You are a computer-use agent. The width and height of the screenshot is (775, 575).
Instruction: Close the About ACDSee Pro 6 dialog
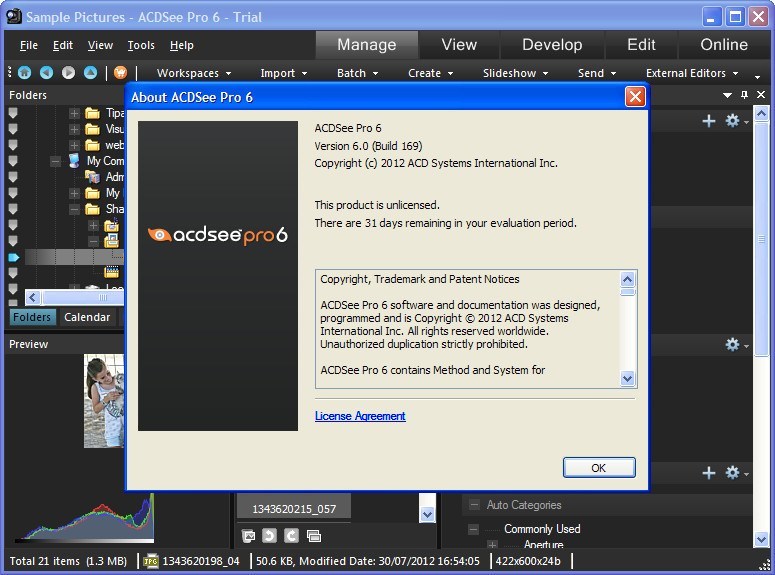[635, 96]
